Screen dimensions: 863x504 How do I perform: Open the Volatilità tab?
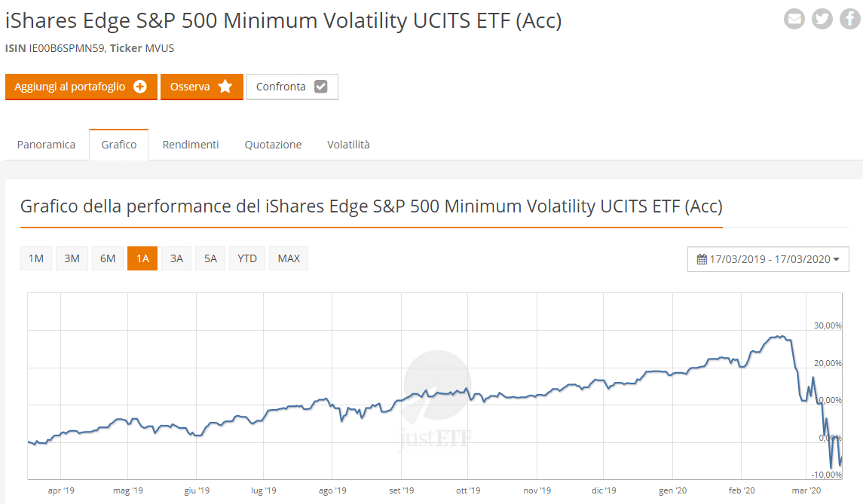(x=348, y=145)
